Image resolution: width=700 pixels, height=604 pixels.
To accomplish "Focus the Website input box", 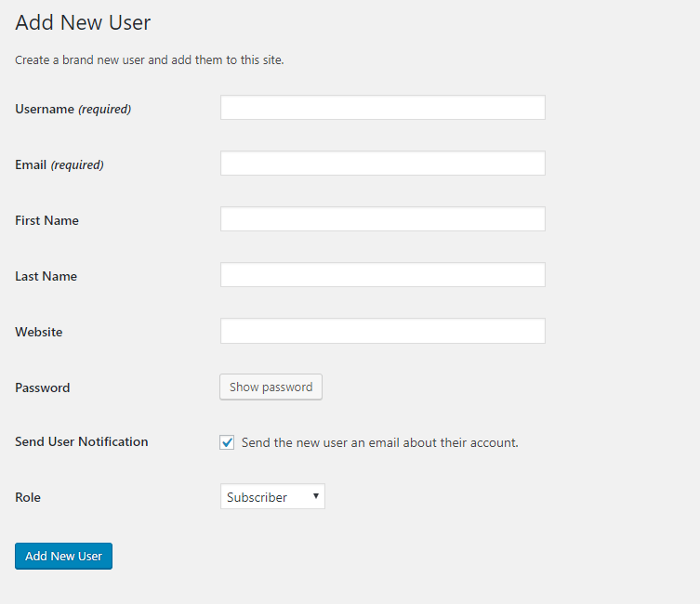I will (x=382, y=331).
